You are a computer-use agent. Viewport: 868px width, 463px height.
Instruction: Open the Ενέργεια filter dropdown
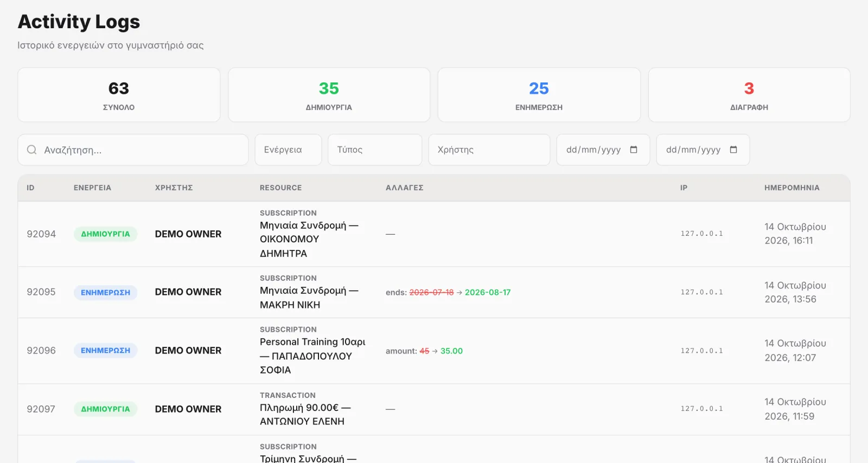tap(288, 150)
